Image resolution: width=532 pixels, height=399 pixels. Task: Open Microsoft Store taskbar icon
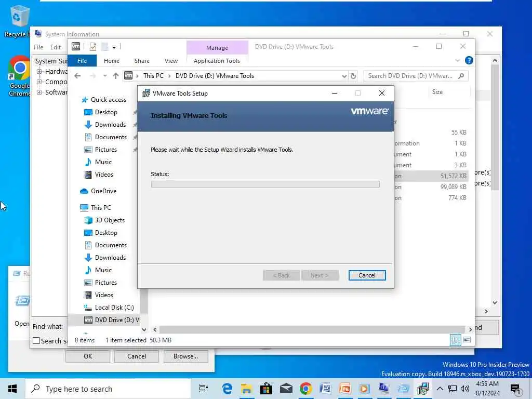tap(266, 389)
